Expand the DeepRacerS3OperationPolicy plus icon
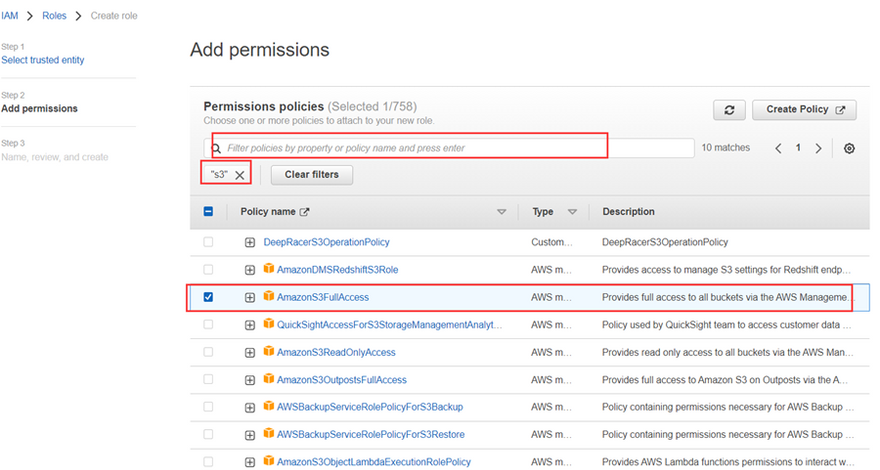This screenshot has height=470, width=880. [250, 243]
